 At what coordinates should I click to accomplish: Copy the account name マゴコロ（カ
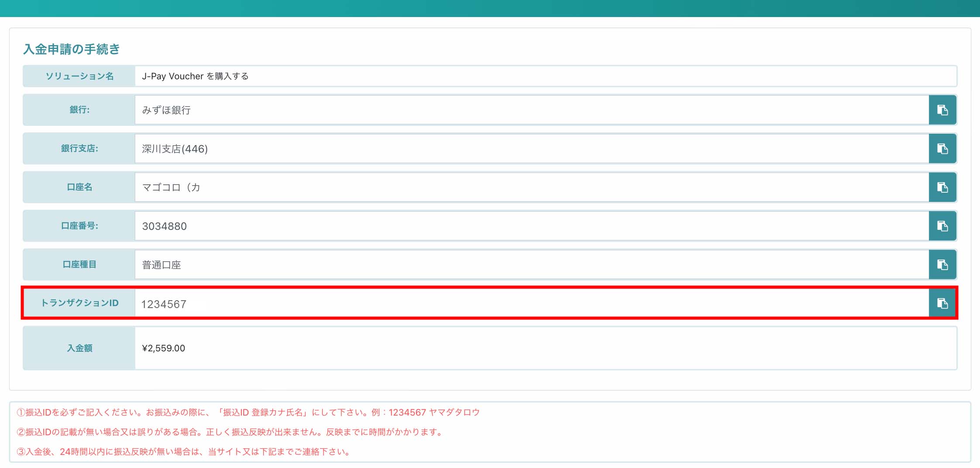(x=942, y=187)
